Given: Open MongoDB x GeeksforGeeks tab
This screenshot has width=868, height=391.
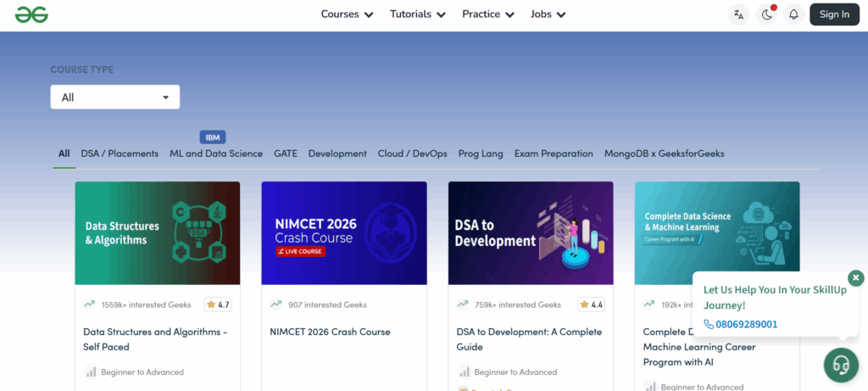Looking at the screenshot, I should pos(665,154).
